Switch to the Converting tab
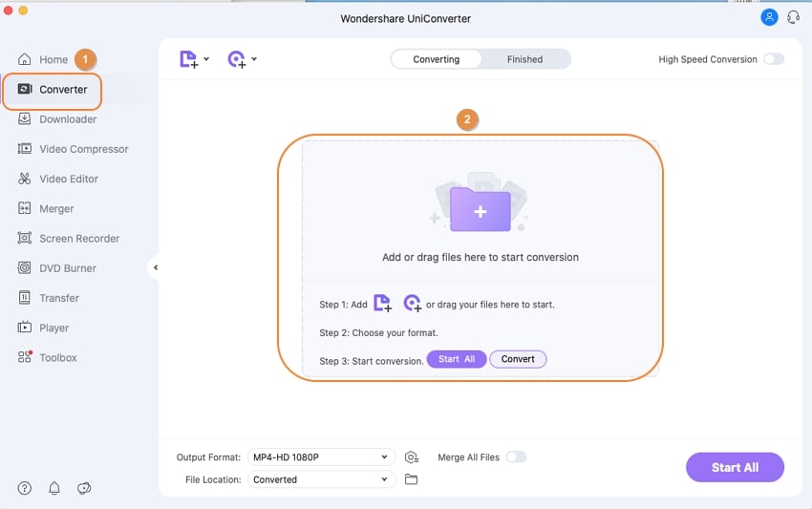Image resolution: width=812 pixels, height=509 pixels. (x=436, y=59)
